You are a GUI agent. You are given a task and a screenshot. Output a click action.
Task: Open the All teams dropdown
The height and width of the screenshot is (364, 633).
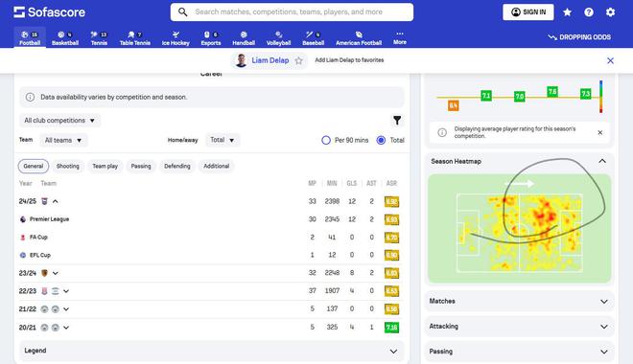[63, 140]
